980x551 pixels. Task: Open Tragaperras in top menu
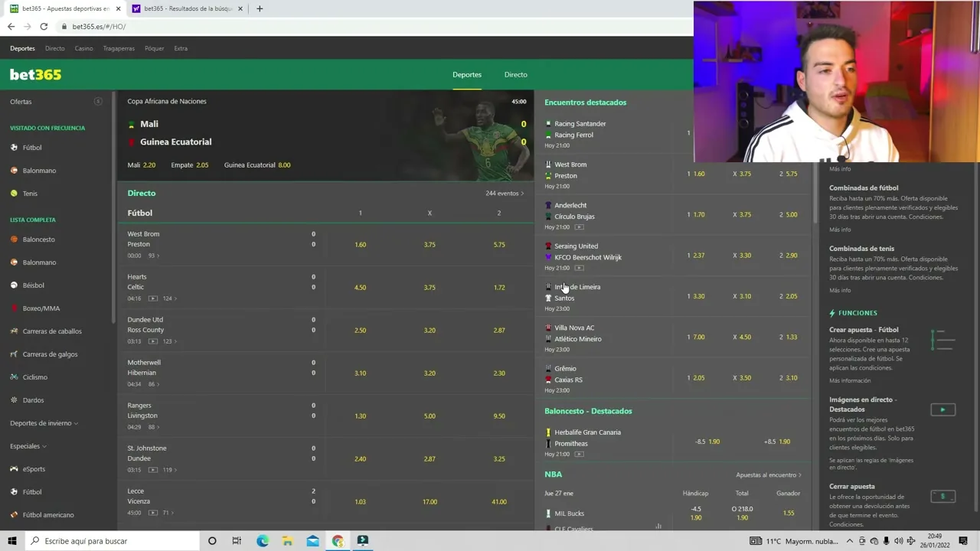(119, 48)
